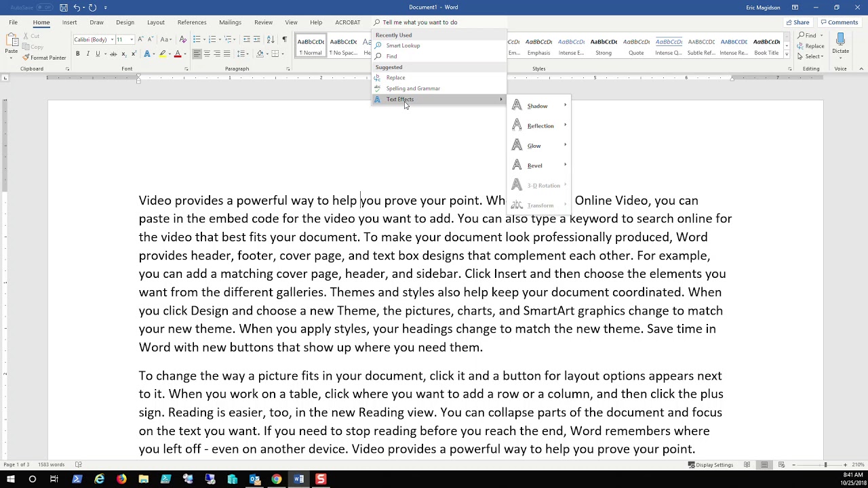The height and width of the screenshot is (488, 868).
Task: Click the Tell me what you want to do box
Action: 439,22
